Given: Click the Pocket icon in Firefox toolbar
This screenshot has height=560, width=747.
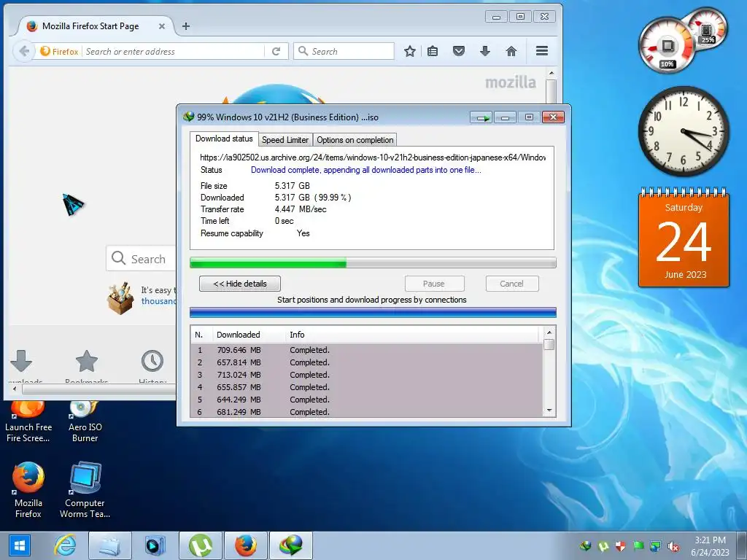Looking at the screenshot, I should [x=459, y=51].
